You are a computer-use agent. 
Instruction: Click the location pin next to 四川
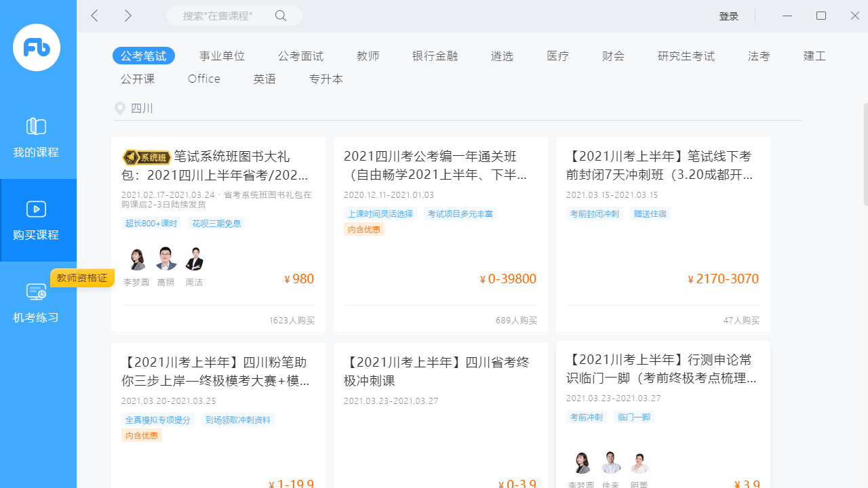[x=120, y=108]
